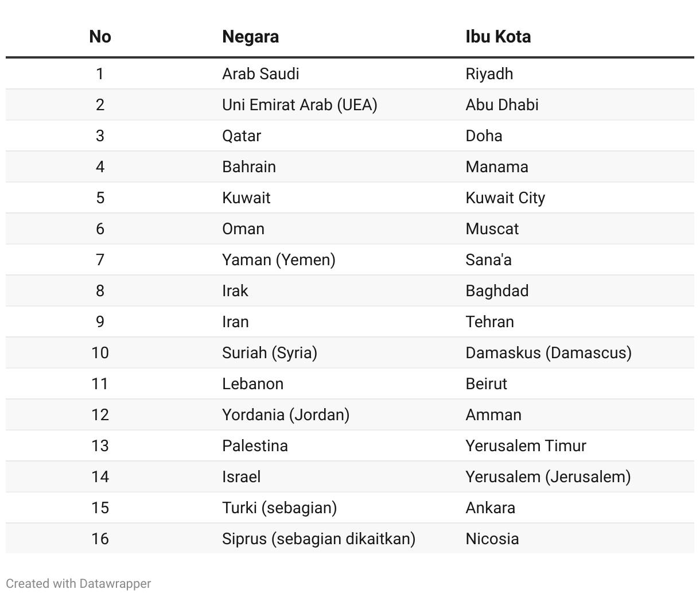The width and height of the screenshot is (700, 597).
Task: Select the Yerusalem Timur cell
Action: (x=526, y=446)
